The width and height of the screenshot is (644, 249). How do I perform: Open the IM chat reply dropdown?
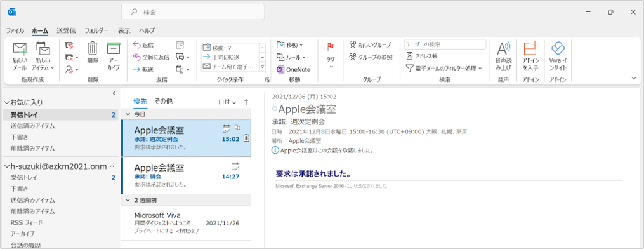click(x=183, y=57)
